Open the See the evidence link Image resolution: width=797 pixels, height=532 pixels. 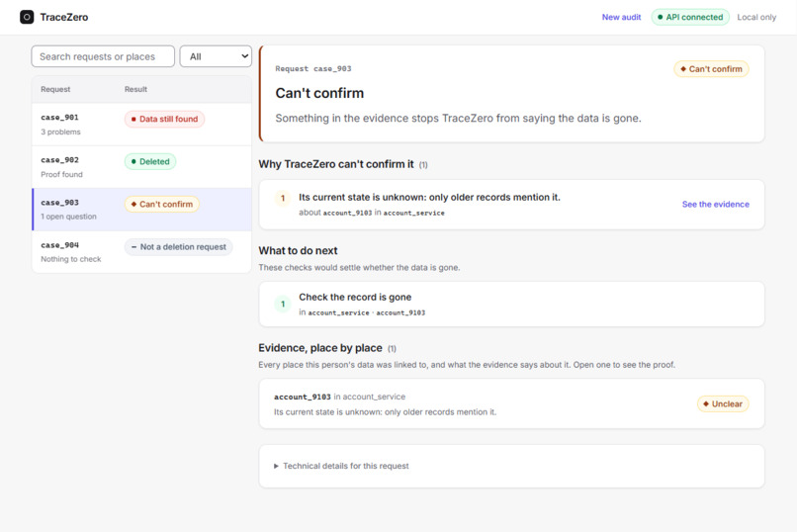(x=715, y=205)
